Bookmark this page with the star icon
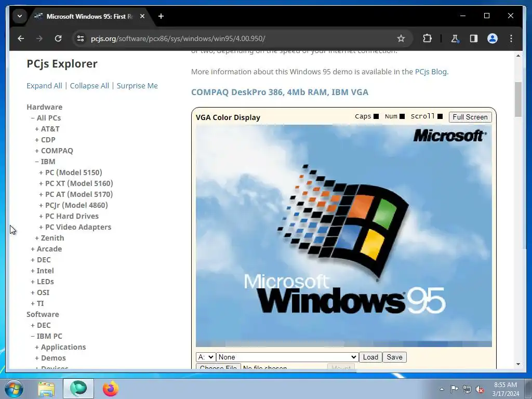Screen dimensions: 532x399 tap(401, 38)
